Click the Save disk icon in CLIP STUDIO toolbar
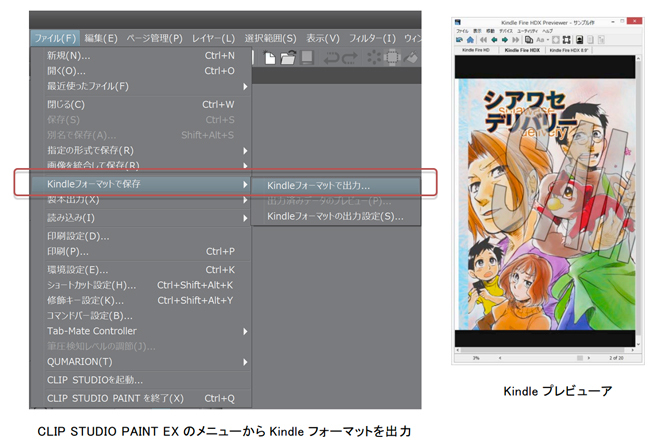The width and height of the screenshot is (660, 447). [x=307, y=58]
